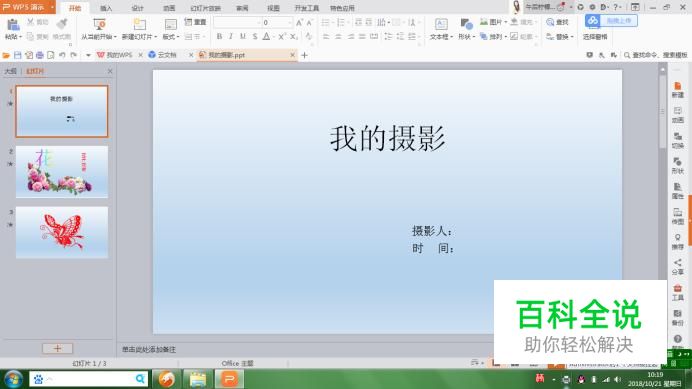Decrease font size with smaller A icon
This screenshot has width=692, height=389.
(309, 23)
